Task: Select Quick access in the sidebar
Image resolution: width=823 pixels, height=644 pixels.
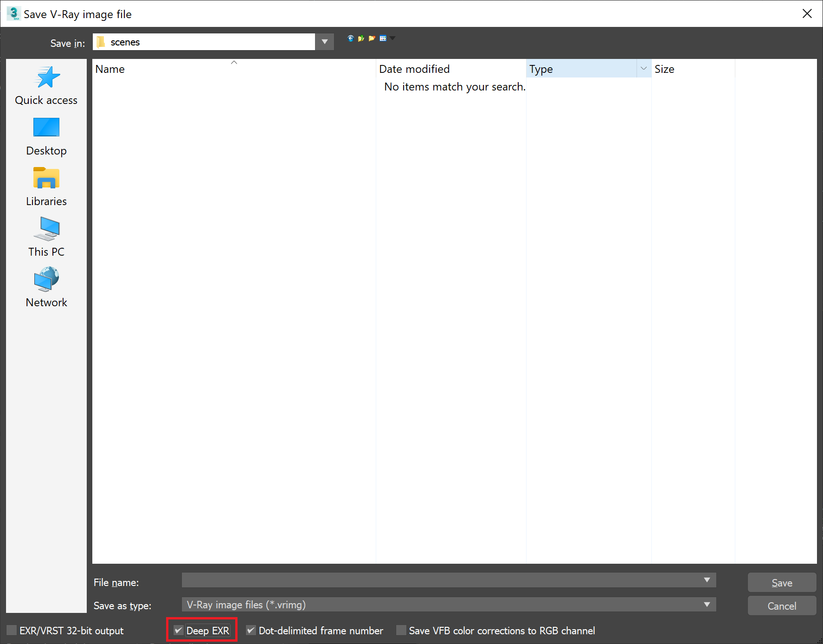Action: click(46, 86)
